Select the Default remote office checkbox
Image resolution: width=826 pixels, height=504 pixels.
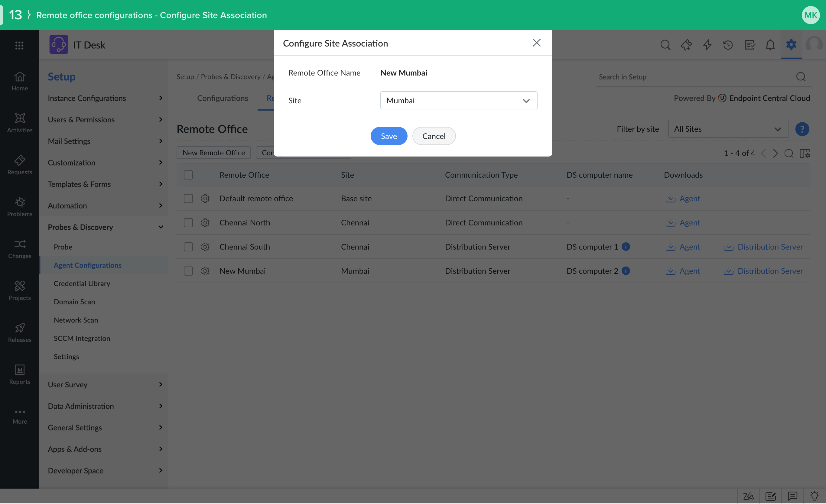coord(188,199)
